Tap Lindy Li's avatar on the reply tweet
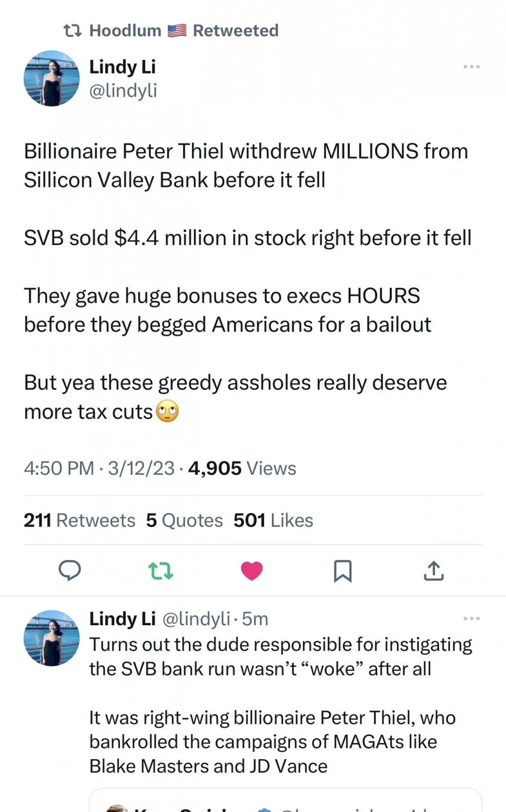The height and width of the screenshot is (812, 506). [52, 638]
